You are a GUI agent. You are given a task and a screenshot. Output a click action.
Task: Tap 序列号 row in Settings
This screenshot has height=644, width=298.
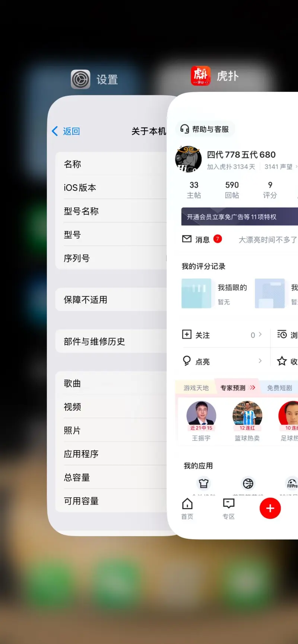pyautogui.click(x=111, y=257)
